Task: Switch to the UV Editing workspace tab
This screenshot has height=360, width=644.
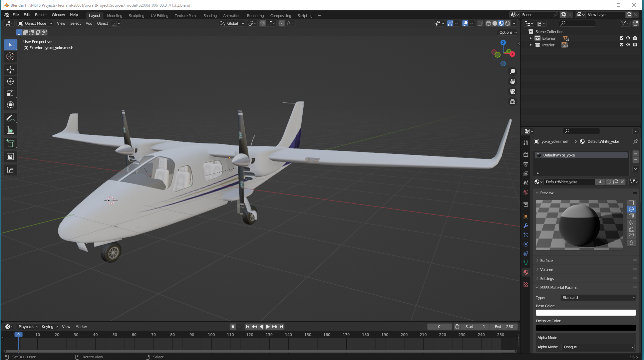Action: click(159, 16)
